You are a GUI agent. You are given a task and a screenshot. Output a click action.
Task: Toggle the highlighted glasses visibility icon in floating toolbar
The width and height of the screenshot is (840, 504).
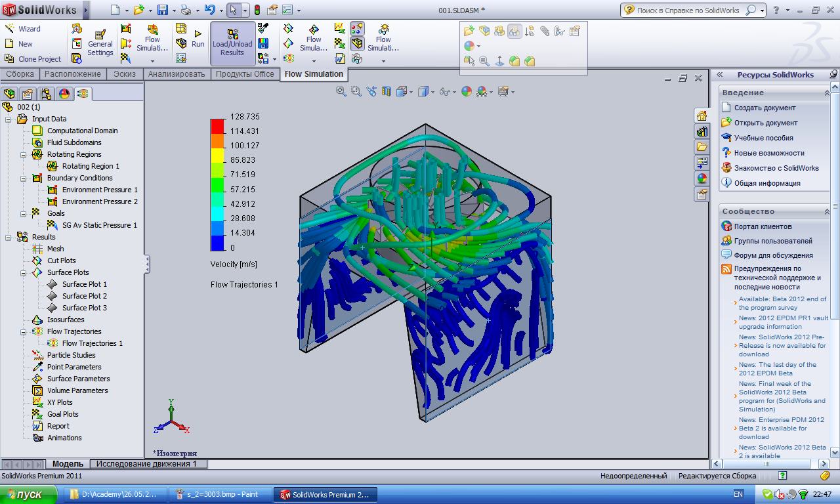(x=514, y=31)
